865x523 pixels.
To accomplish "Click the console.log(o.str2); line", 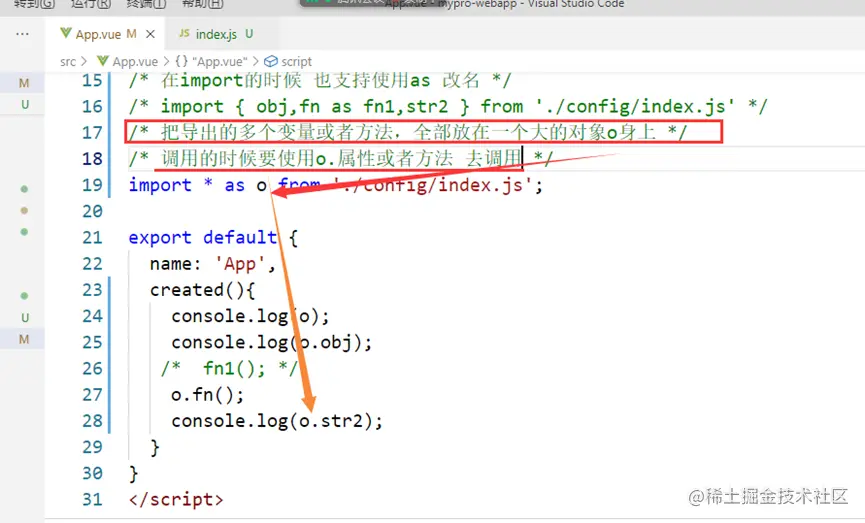I will [276, 421].
